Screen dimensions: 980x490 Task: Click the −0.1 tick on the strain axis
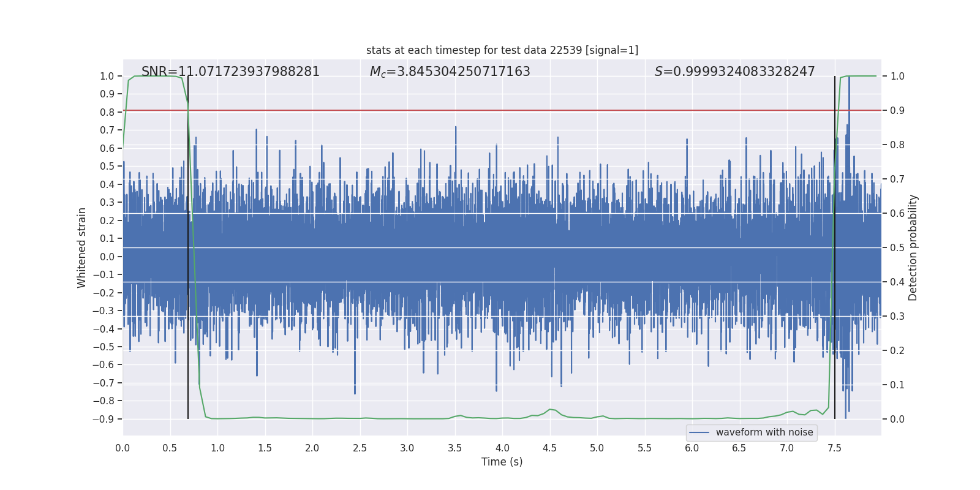tap(104, 274)
